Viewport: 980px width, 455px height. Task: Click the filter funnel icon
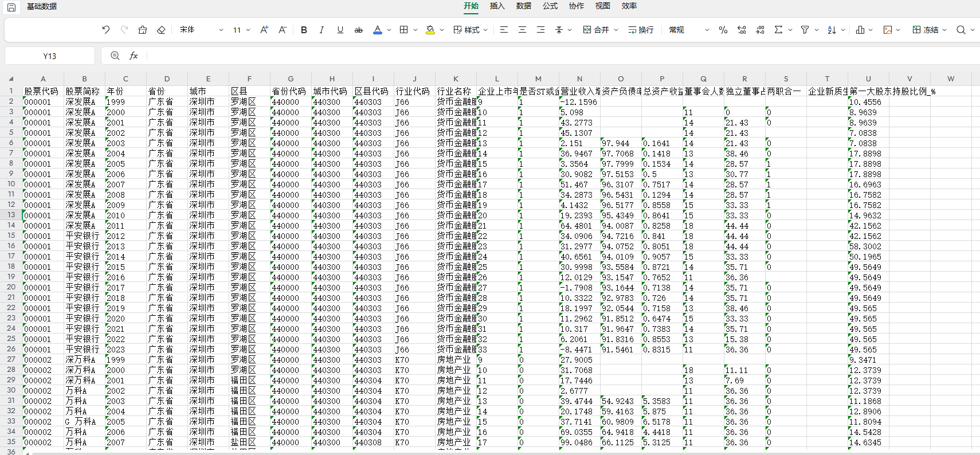tap(805, 30)
